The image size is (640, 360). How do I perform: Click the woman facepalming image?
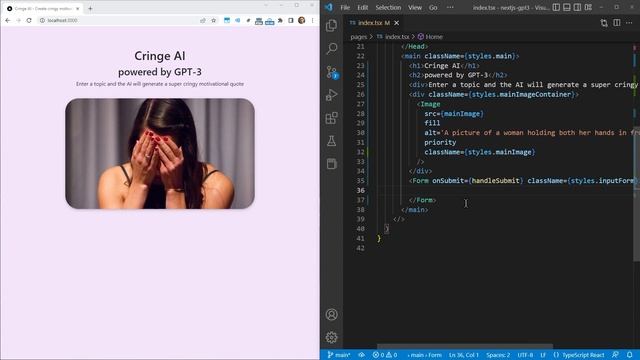[x=160, y=153]
